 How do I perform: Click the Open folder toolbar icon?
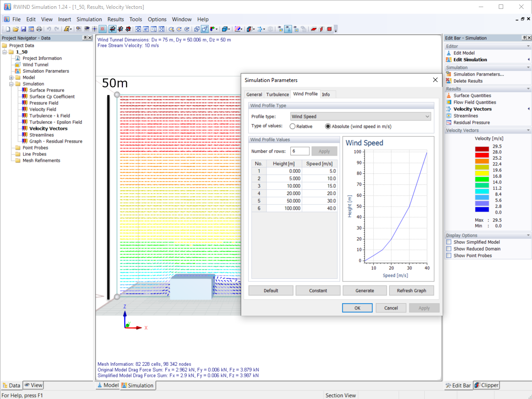16,29
